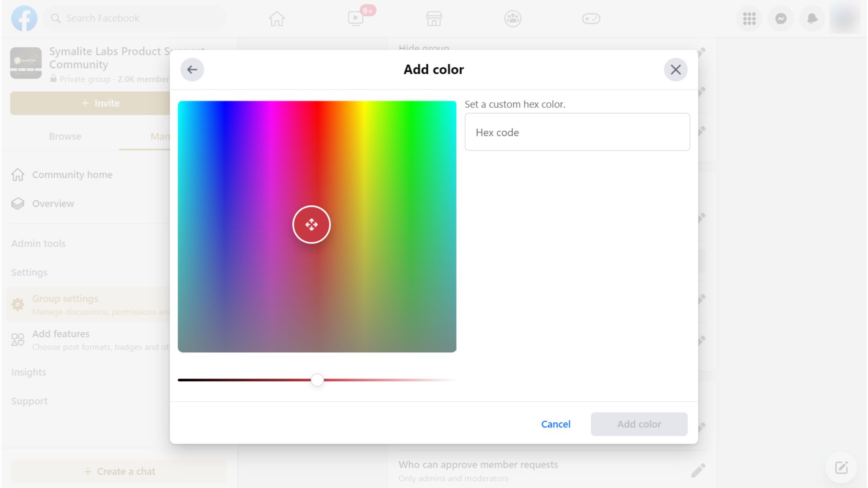The width and height of the screenshot is (868, 488).
Task: Open the Gaming icon in top bar
Action: 591,19
